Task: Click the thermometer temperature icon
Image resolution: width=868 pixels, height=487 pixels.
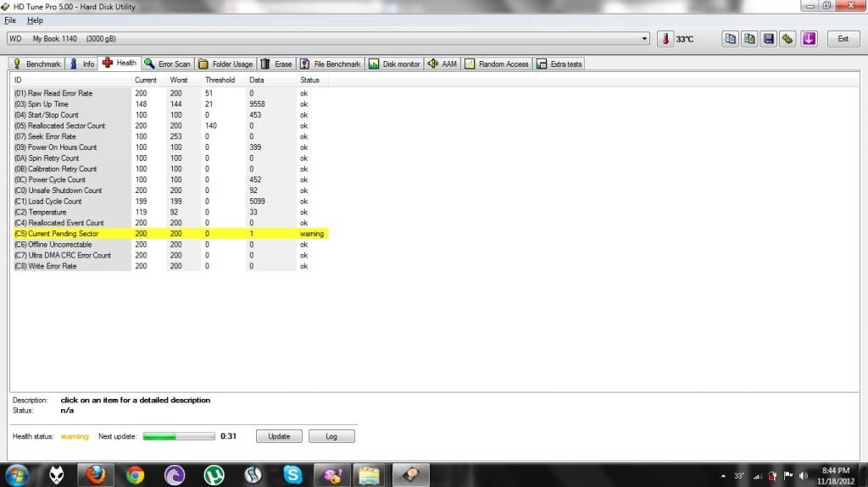Action: (x=665, y=39)
